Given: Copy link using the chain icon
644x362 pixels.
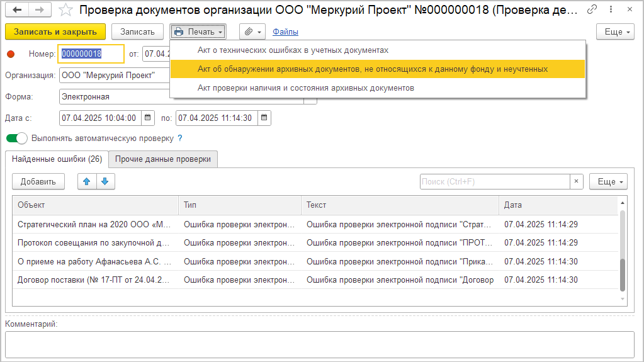Looking at the screenshot, I should [x=592, y=10].
